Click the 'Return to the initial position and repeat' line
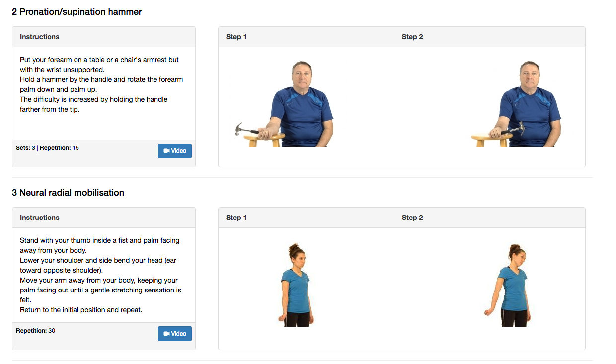The image size is (616, 364). [x=81, y=310]
